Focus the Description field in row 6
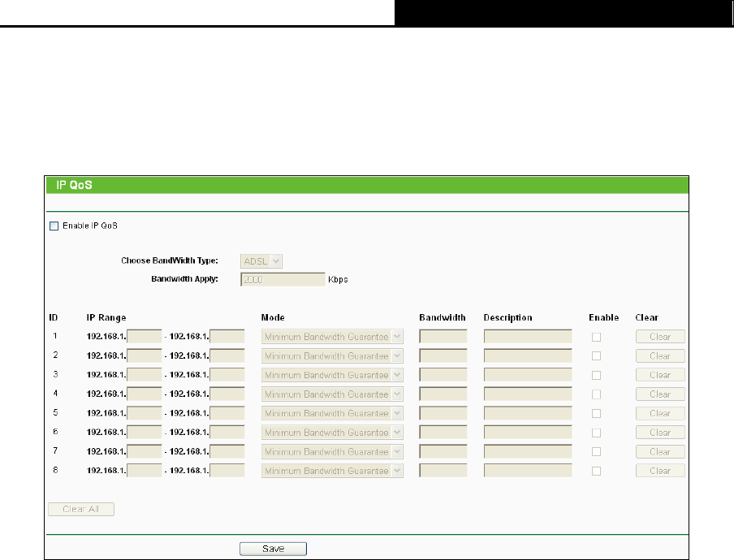The height and width of the screenshot is (560, 734). click(x=528, y=433)
